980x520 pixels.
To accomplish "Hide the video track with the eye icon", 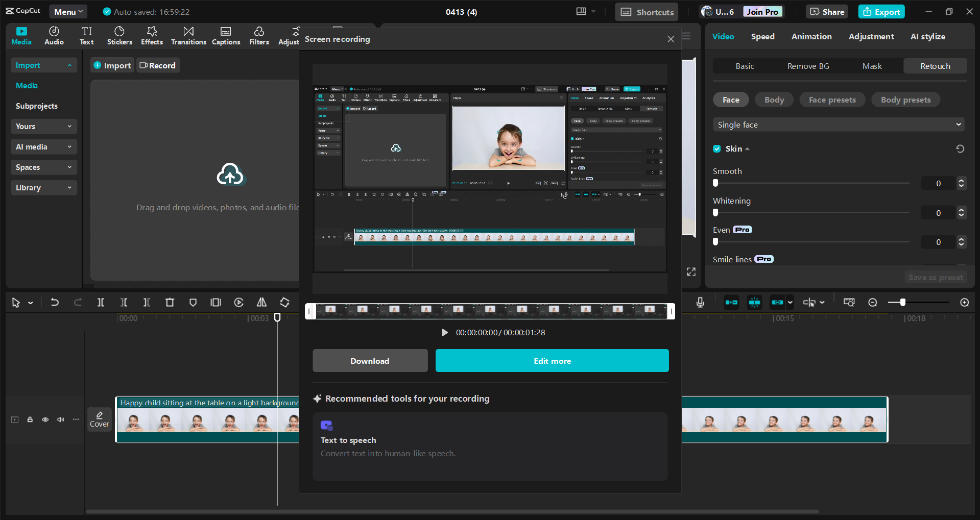I will 45,419.
